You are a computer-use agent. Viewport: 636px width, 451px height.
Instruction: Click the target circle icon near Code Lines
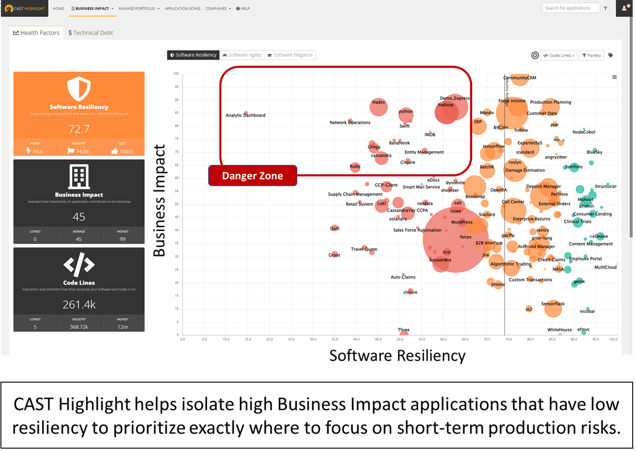click(x=535, y=56)
